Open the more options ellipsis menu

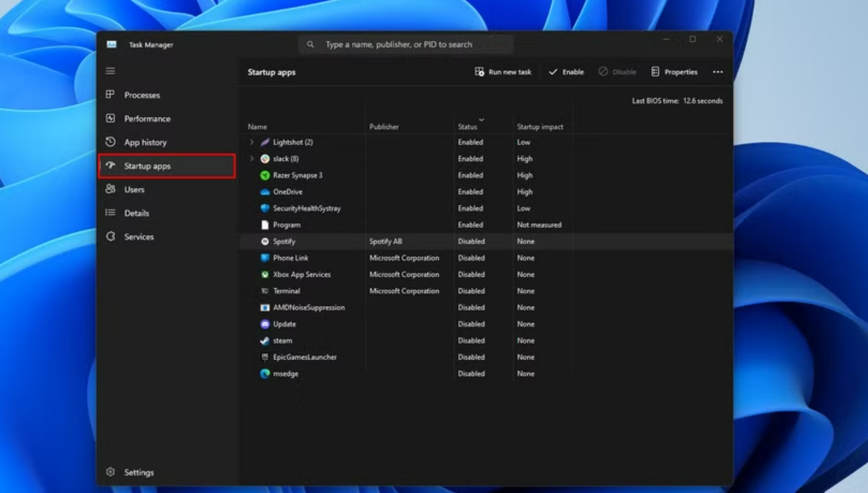(717, 72)
